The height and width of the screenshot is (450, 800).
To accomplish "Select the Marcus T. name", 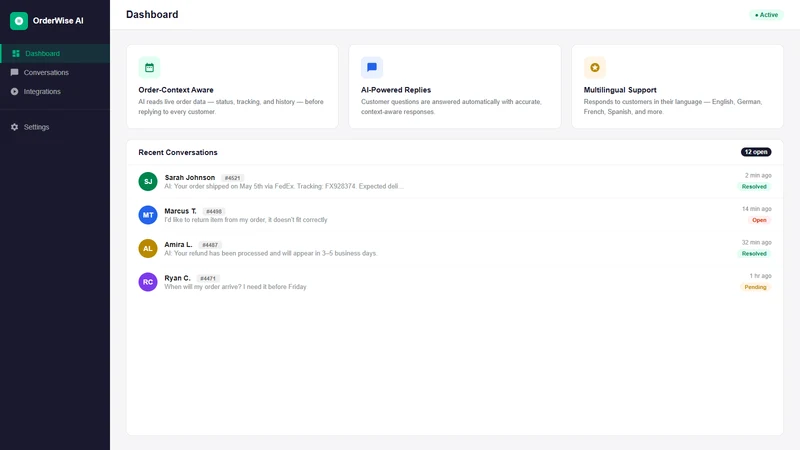I will coord(180,211).
